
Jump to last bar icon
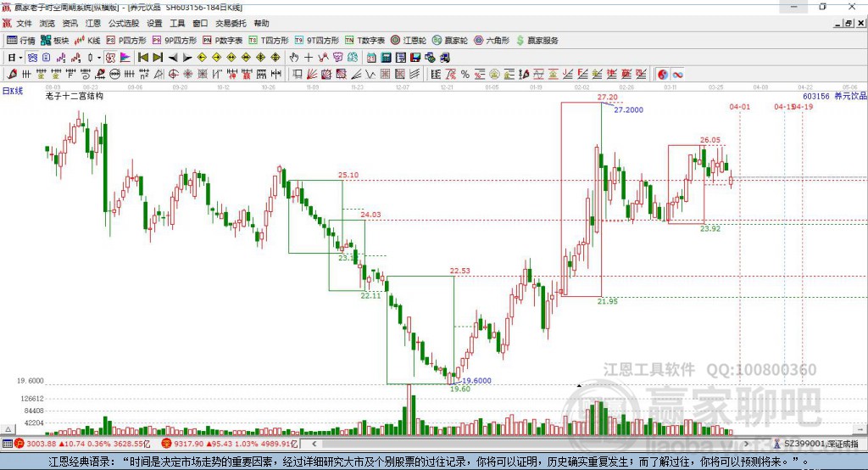tap(158, 58)
